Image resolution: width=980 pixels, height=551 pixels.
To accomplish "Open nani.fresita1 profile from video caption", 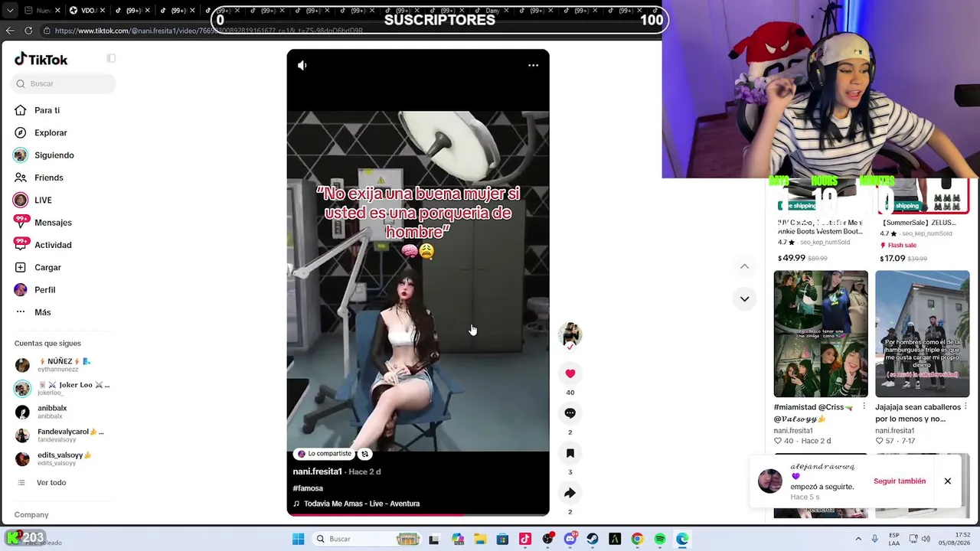I will tap(317, 472).
